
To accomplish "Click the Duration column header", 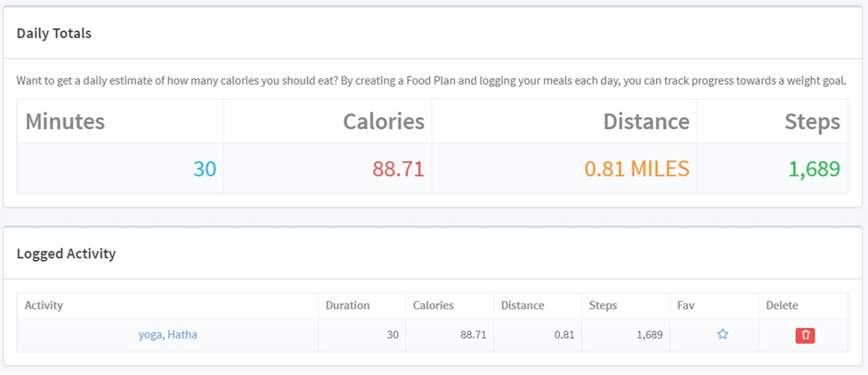I will click(x=347, y=306).
